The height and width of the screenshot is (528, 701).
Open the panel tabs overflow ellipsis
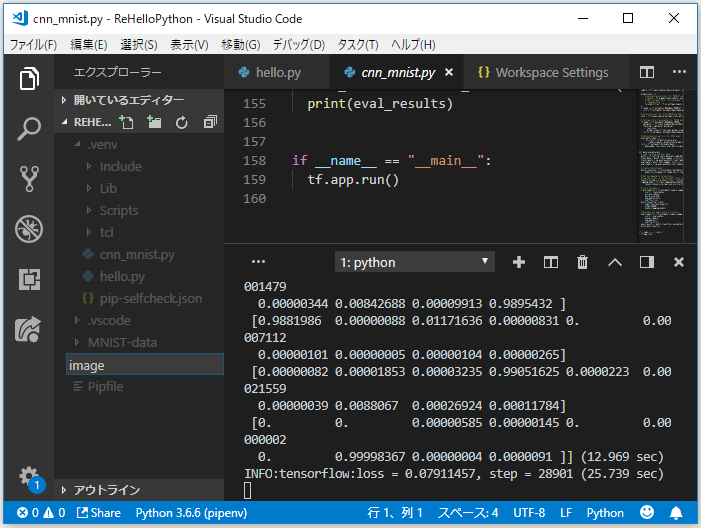[258, 262]
